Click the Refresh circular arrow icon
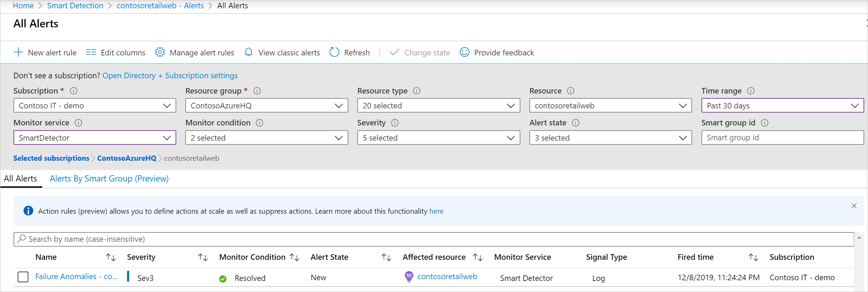The image size is (868, 292). click(x=334, y=52)
